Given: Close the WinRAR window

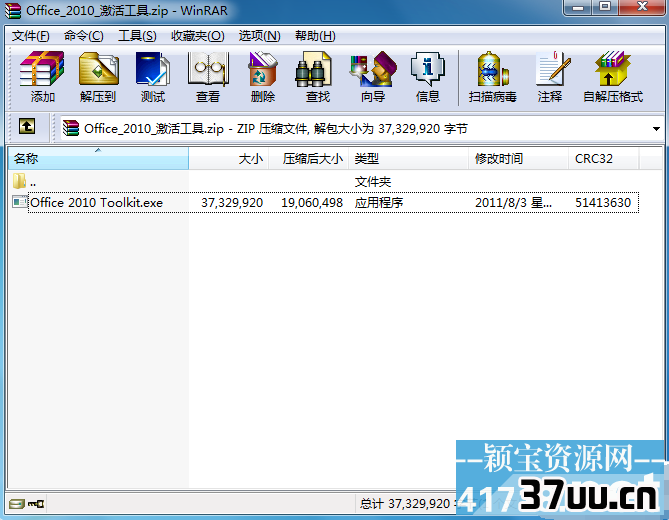Looking at the screenshot, I should (642, 7).
